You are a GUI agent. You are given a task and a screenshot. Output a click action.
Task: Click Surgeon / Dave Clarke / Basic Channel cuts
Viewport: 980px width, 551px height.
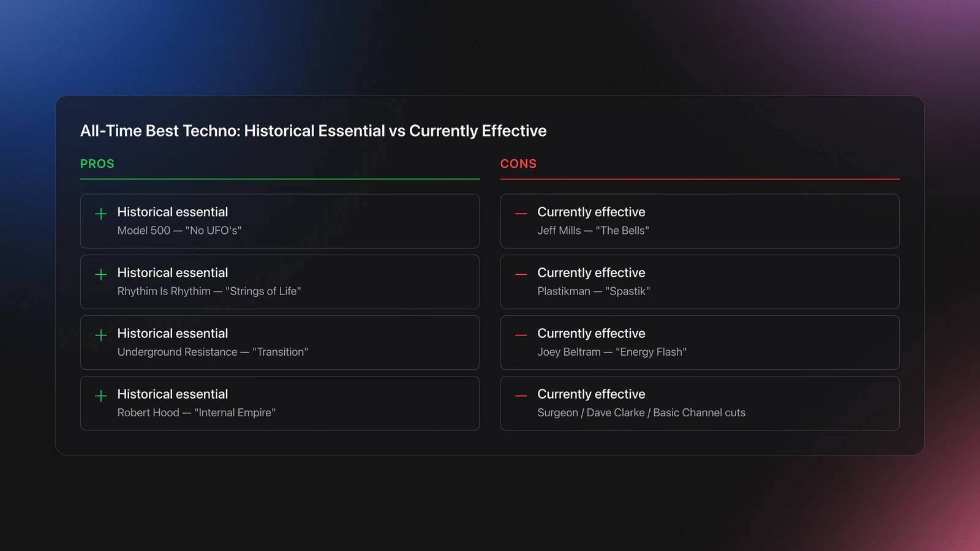coord(641,412)
